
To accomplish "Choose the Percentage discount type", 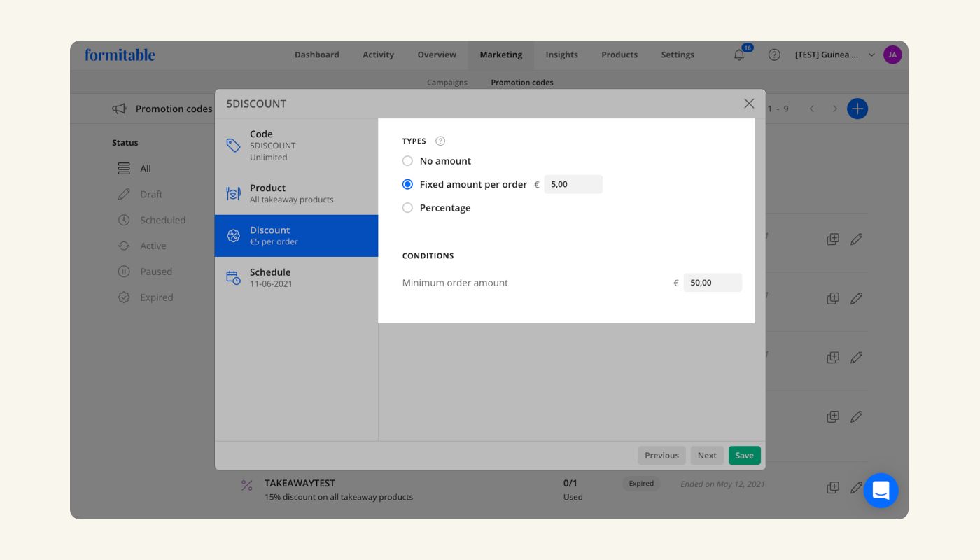I will click(x=407, y=208).
